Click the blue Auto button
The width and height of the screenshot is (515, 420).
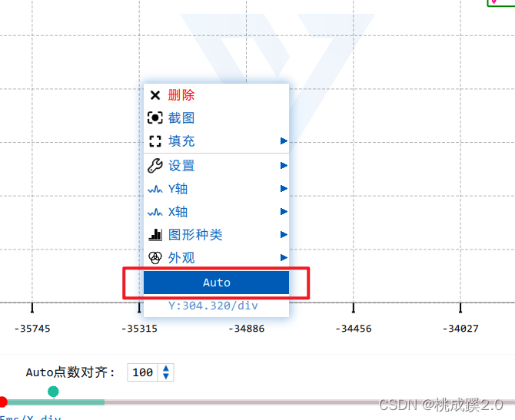[x=216, y=283]
